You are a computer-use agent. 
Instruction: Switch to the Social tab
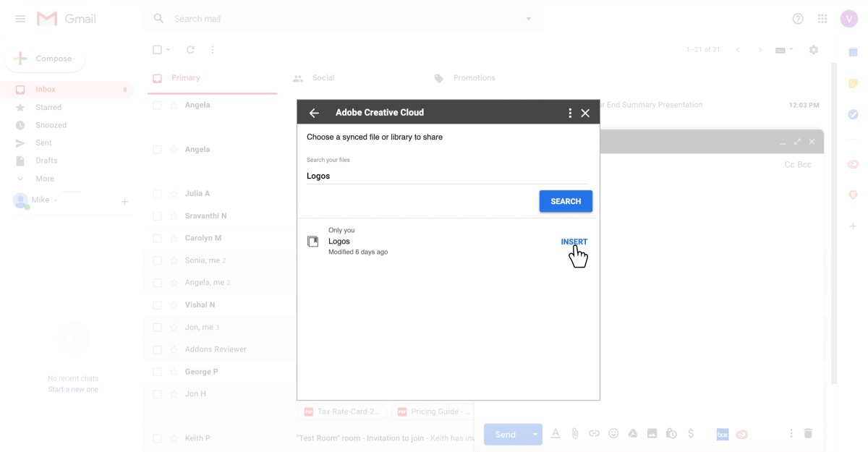323,78
